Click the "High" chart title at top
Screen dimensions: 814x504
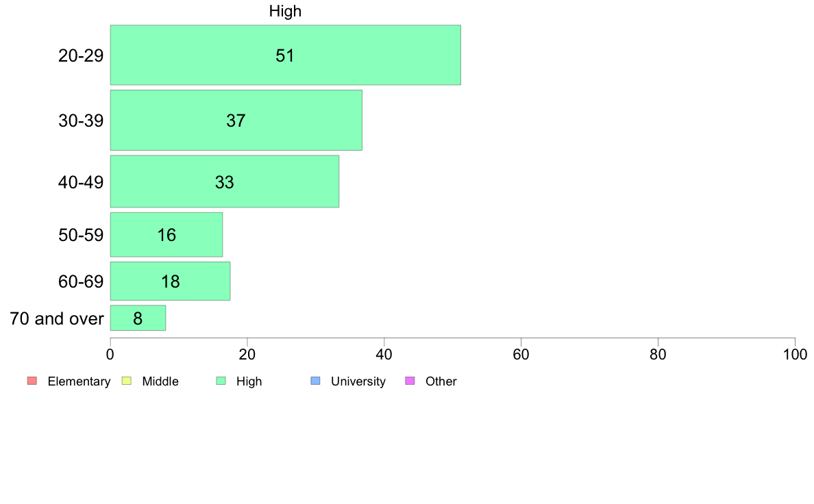285,12
